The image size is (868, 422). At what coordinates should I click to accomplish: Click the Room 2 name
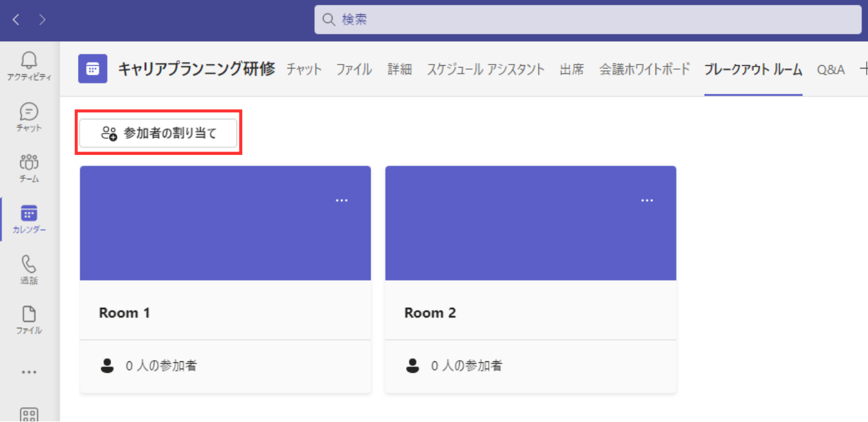tap(430, 313)
